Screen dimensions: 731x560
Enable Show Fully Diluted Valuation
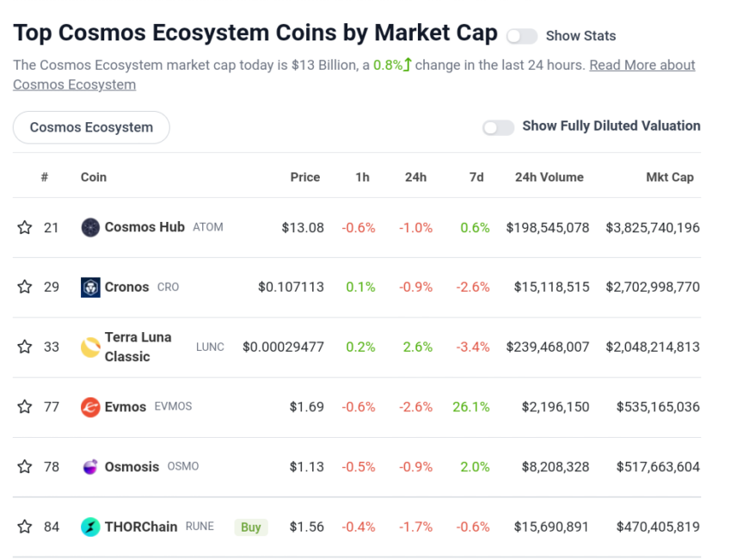(x=498, y=127)
